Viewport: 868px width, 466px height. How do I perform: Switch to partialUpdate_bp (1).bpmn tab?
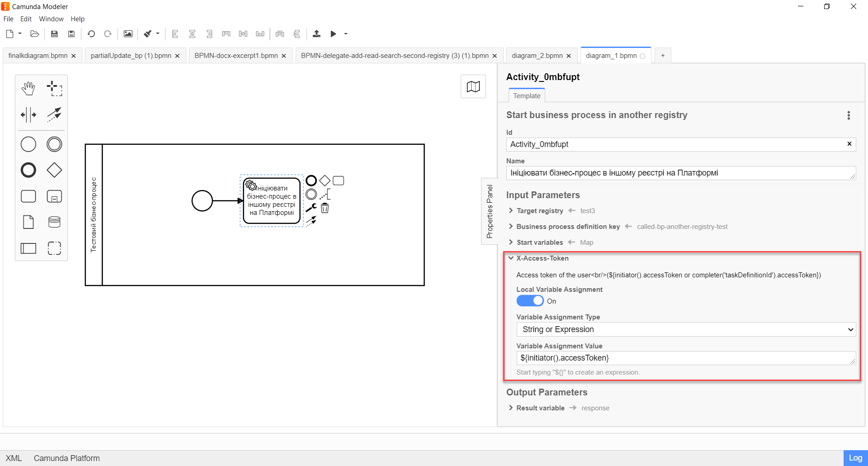[131, 56]
